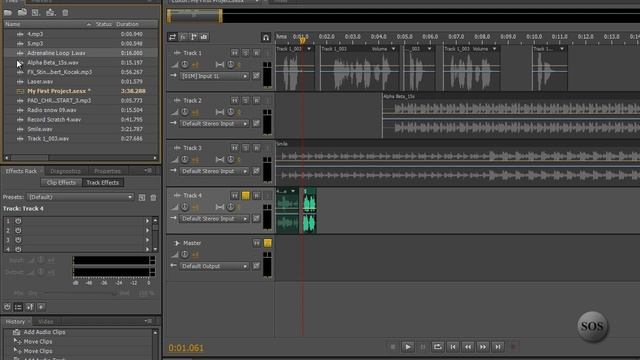Show Inputs/Outputs view in multitrack toolbar
Image resolution: width=640 pixels, height=360 pixels.
click(172, 37)
